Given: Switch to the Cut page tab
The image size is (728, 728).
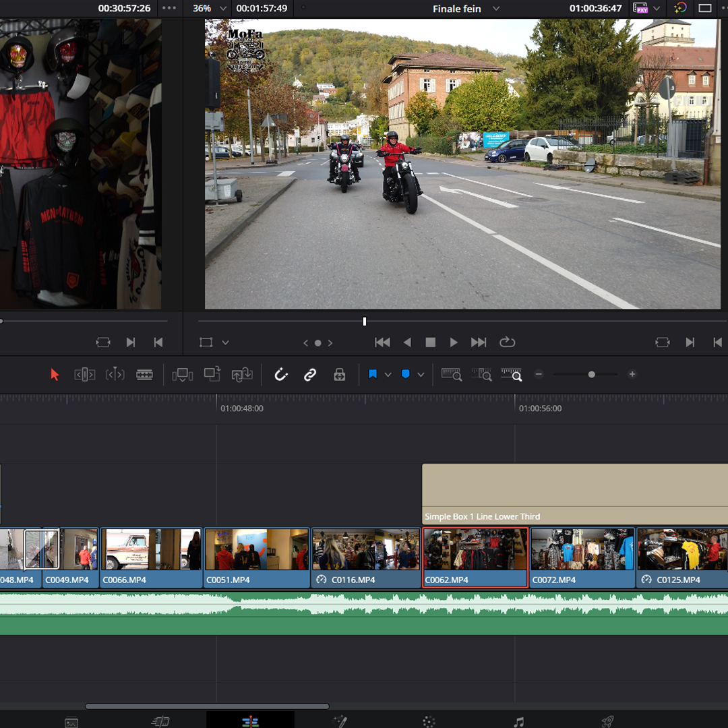Looking at the screenshot, I should coord(160,721).
